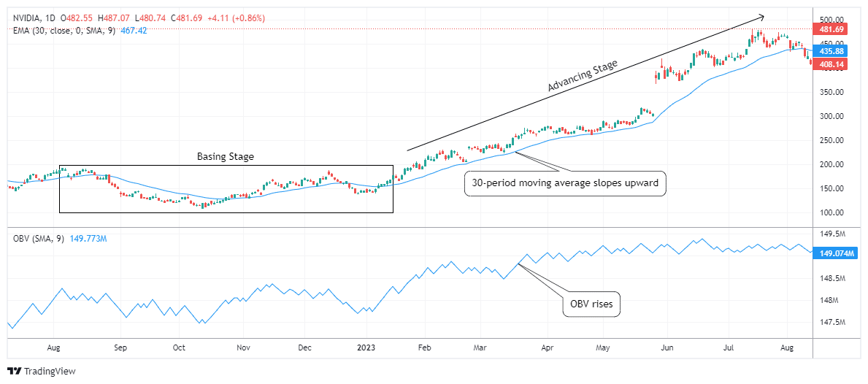Select the OBV rises callout text
Viewport: 868px width, 384px height.
(591, 304)
